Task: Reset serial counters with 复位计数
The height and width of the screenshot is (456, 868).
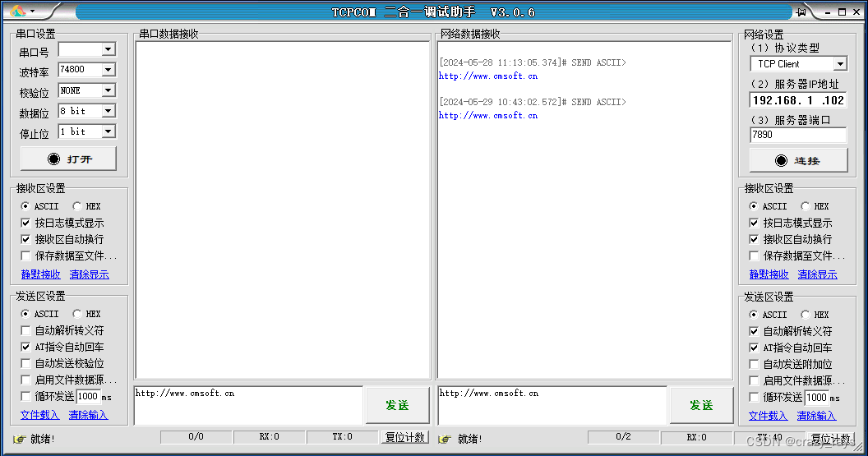Action: point(404,437)
